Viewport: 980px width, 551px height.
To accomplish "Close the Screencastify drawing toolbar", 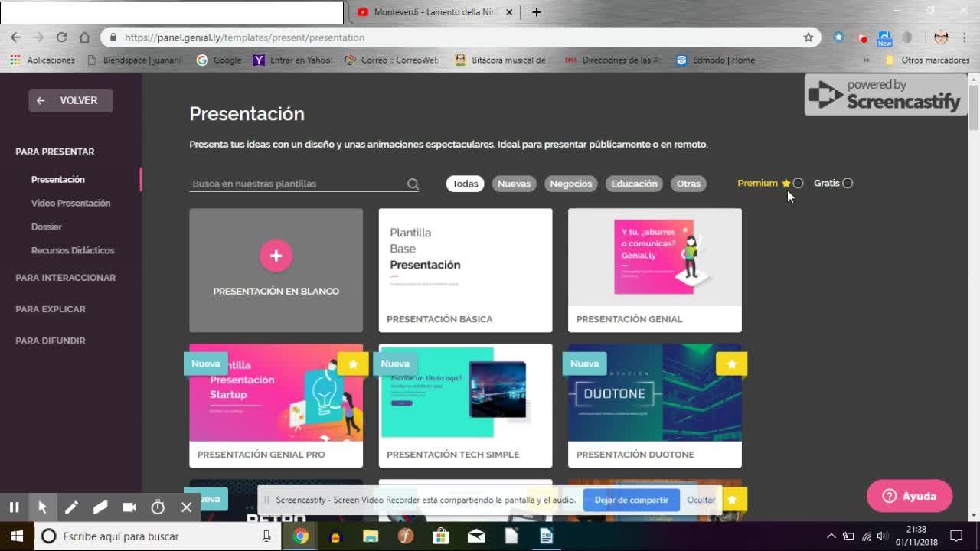I will tap(186, 507).
